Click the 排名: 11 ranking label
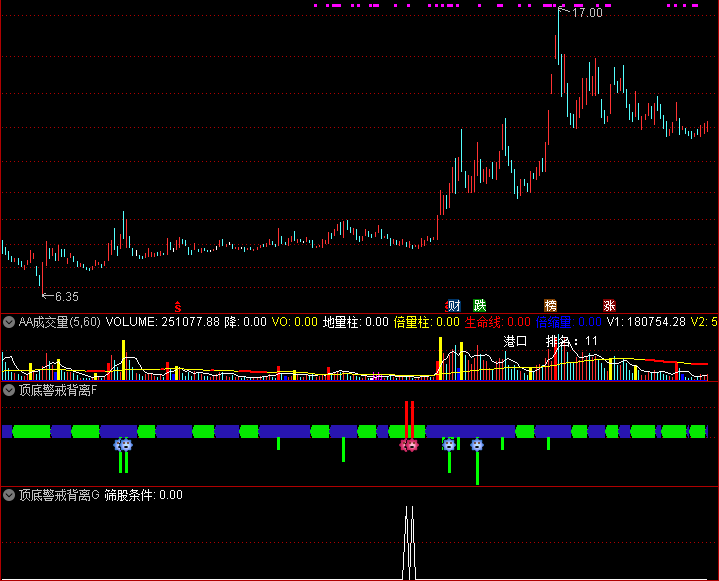The image size is (719, 581). (571, 341)
